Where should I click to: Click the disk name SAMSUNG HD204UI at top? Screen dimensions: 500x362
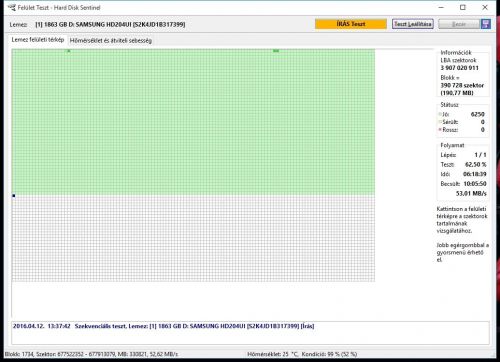(110, 24)
